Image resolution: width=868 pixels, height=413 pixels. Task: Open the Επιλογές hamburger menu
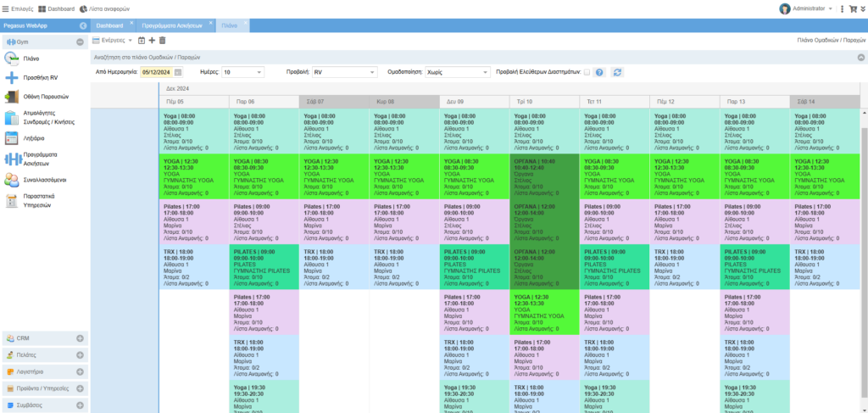(17, 8)
